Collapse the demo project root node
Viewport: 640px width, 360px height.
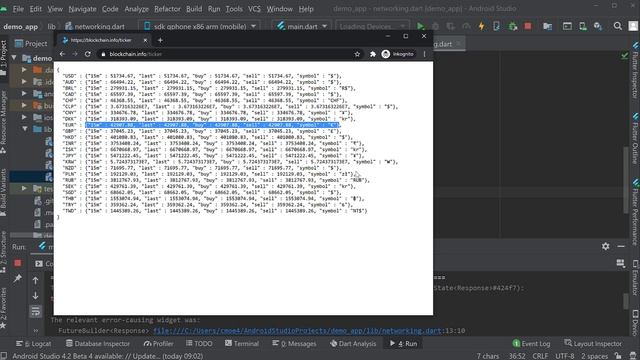14,58
